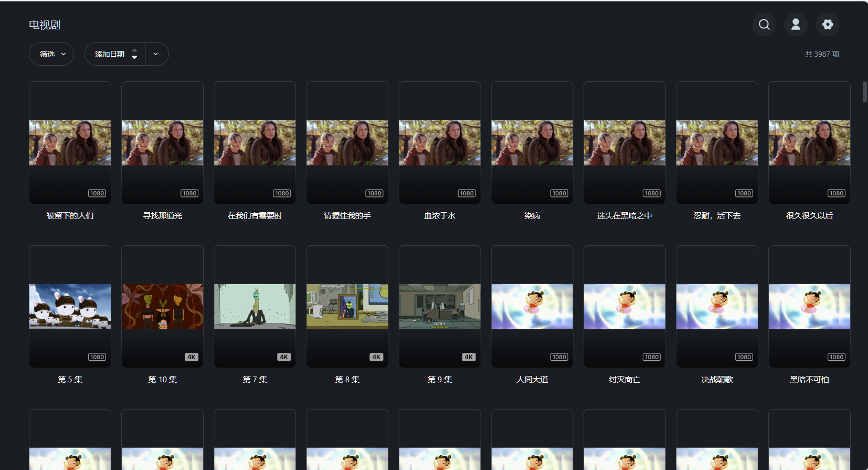Open the 迷失在黑暗之中 episode thumbnail
The height and width of the screenshot is (470, 868).
pyautogui.click(x=624, y=143)
